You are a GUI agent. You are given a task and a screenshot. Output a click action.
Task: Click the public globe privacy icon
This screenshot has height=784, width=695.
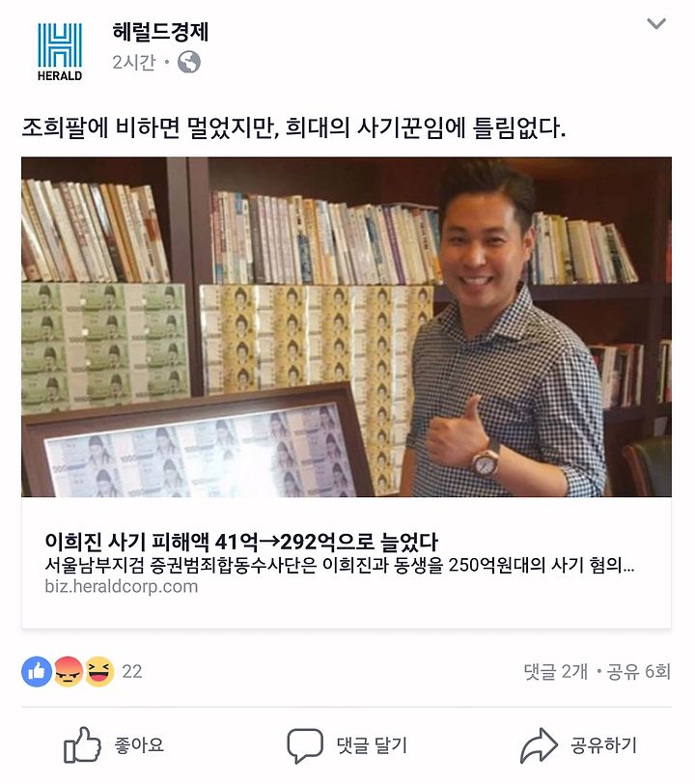189,62
